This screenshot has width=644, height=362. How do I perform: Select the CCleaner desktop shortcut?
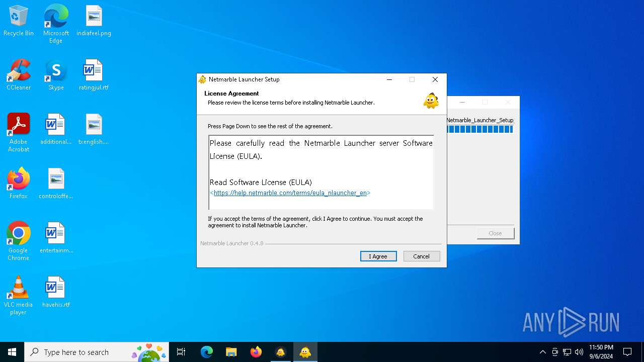[19, 75]
